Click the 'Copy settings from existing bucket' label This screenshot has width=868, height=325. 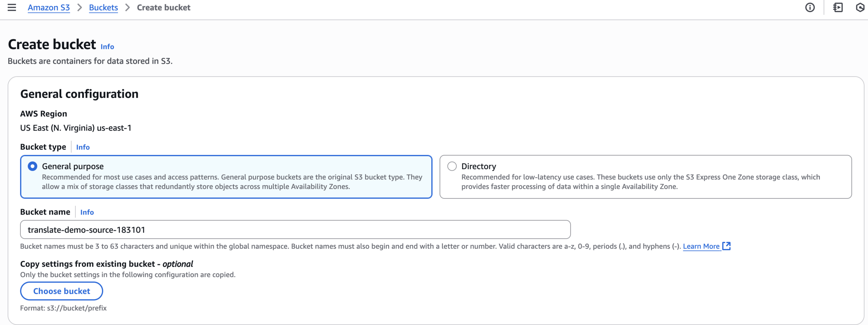(x=107, y=264)
